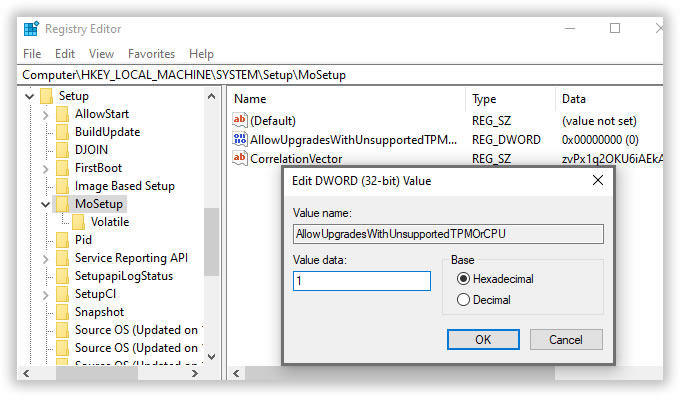Expand the SetupCI tree node
Image resolution: width=680 pixels, height=397 pixels.
46,295
